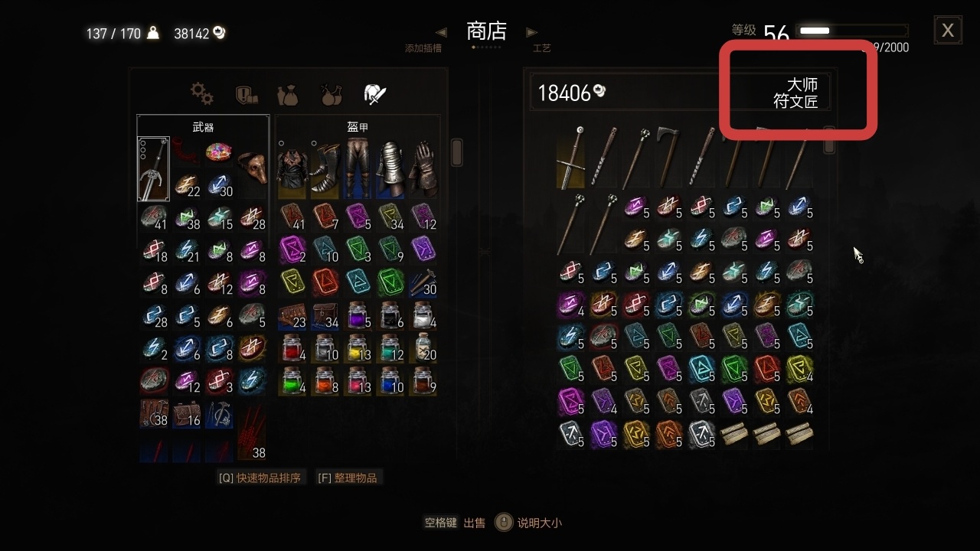Close the shop with the X button
This screenshot has width=980, height=551.
[x=948, y=30]
